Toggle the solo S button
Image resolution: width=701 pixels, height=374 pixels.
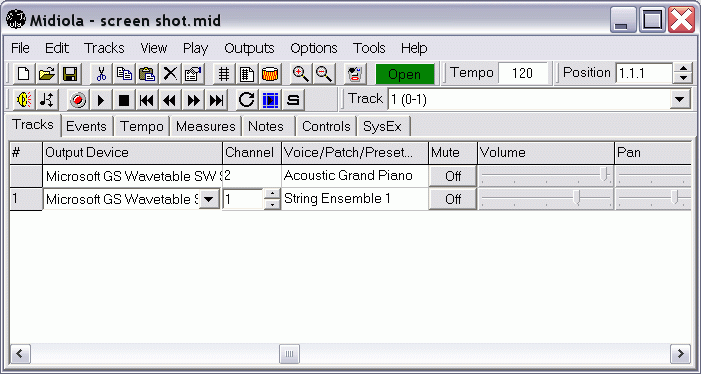click(293, 100)
